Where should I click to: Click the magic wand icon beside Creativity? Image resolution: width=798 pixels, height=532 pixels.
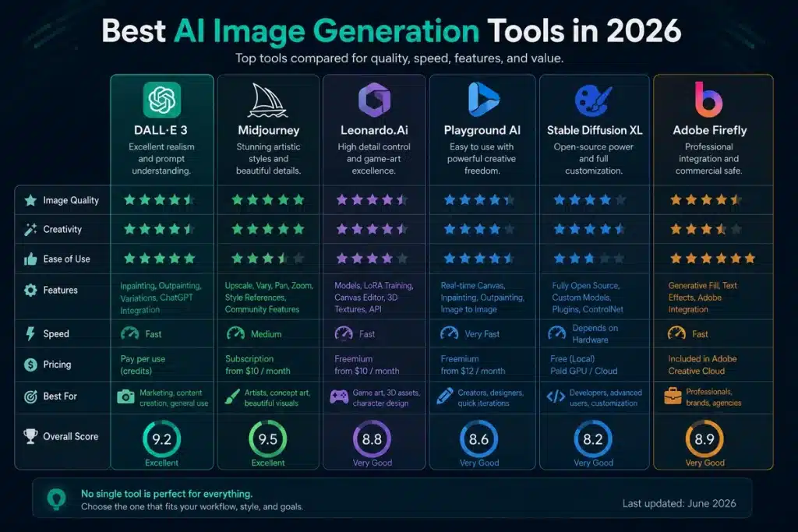click(30, 229)
